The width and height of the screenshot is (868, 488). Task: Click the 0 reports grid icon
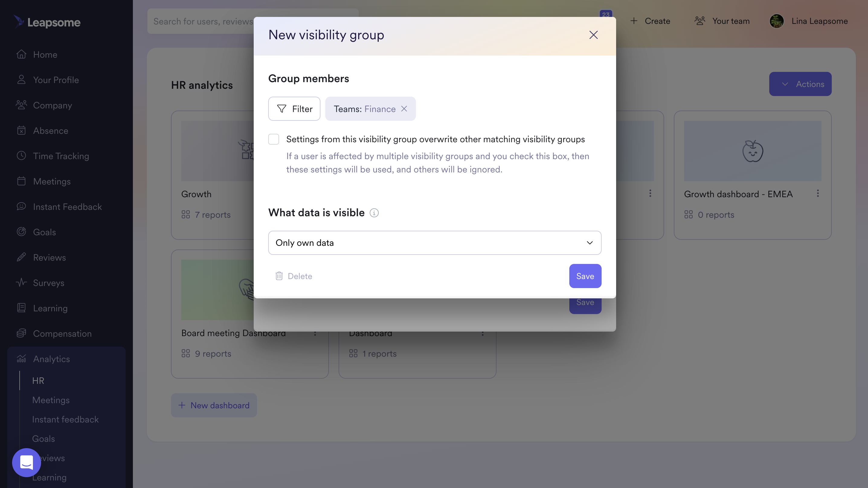point(688,214)
